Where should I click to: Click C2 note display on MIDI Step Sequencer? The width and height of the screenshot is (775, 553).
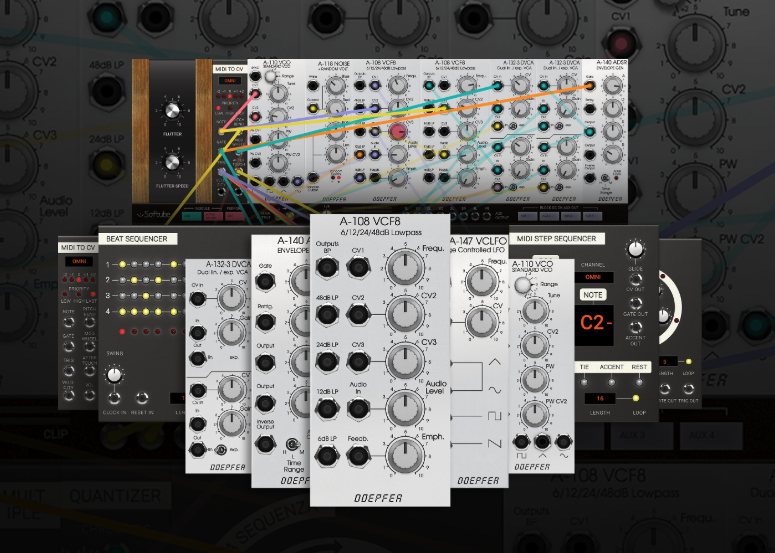click(595, 324)
